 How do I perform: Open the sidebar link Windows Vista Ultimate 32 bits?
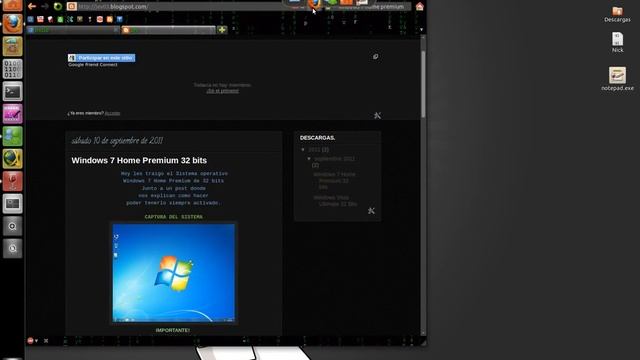tap(335, 200)
